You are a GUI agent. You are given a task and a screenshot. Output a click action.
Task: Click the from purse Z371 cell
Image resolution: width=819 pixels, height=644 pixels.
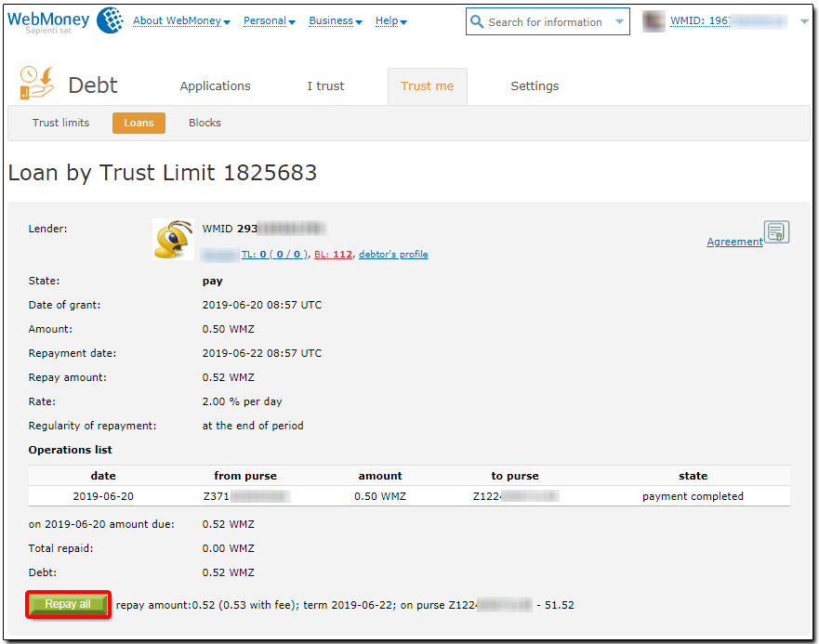point(245,496)
